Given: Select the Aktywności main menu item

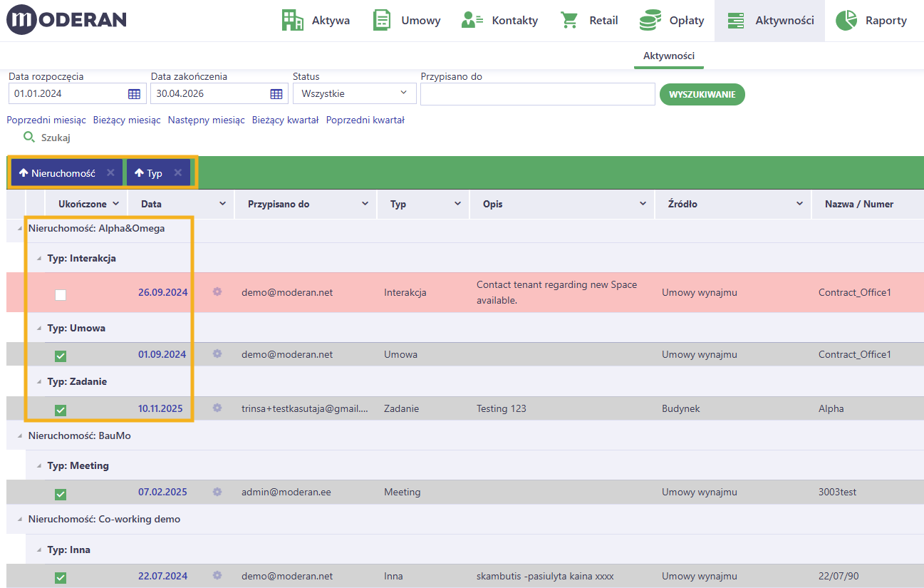Looking at the screenshot, I should point(770,21).
